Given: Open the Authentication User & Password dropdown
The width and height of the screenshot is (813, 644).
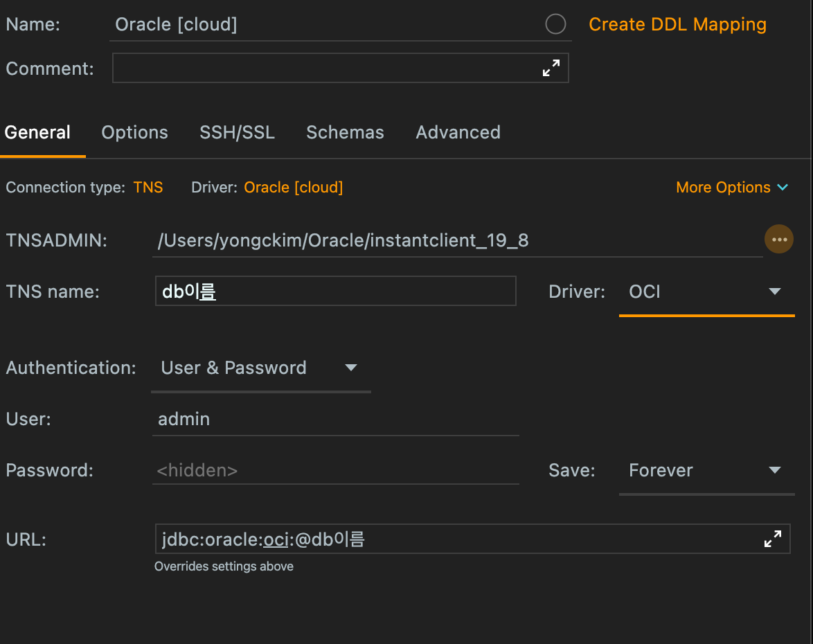Looking at the screenshot, I should [261, 368].
